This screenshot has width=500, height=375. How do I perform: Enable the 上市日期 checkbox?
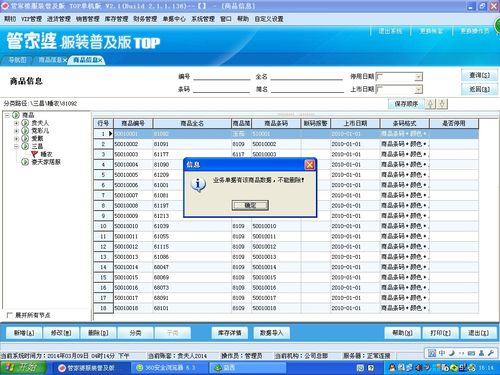coord(379,89)
